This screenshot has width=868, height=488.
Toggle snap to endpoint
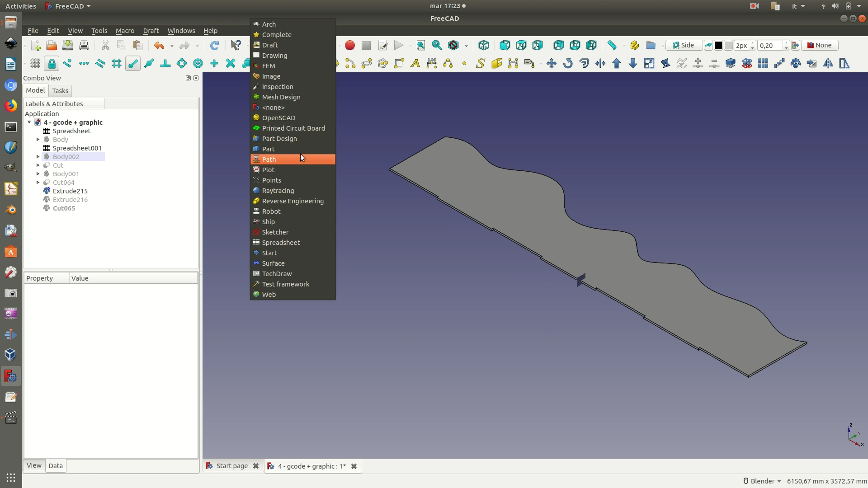coord(133,63)
